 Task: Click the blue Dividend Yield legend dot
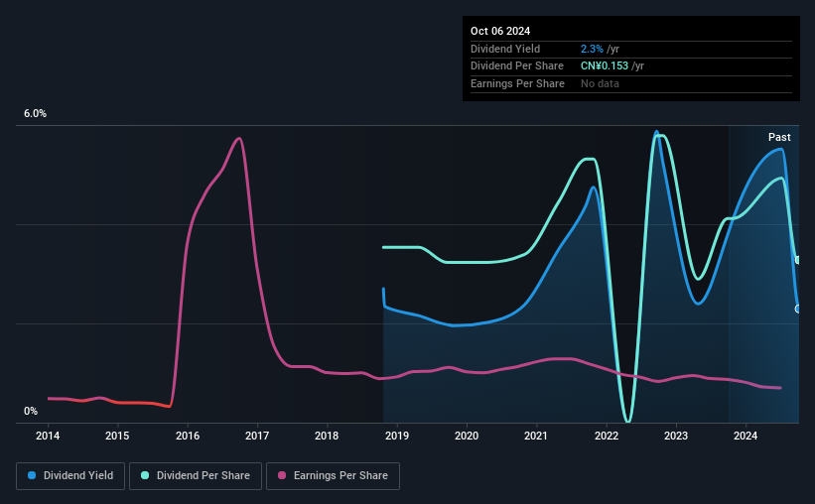click(32, 475)
